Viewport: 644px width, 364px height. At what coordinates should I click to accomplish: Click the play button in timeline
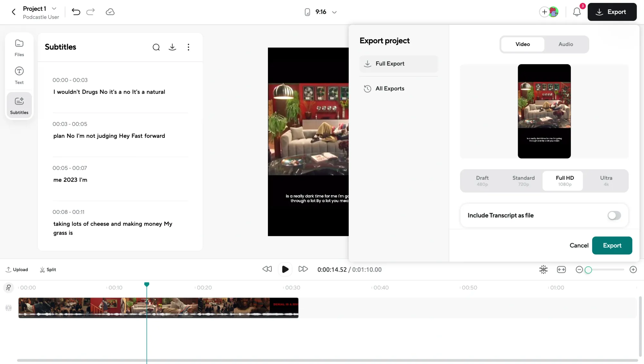tap(285, 269)
